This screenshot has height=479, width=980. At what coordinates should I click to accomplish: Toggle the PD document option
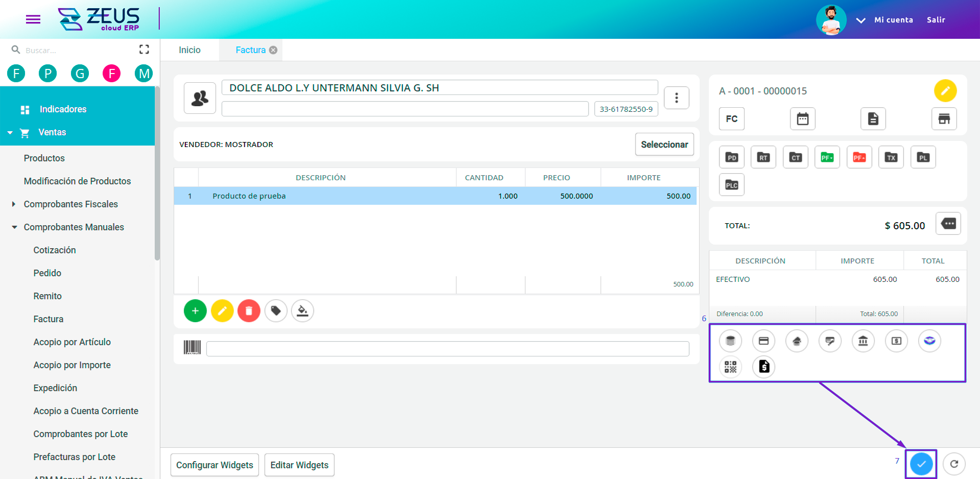tap(731, 157)
